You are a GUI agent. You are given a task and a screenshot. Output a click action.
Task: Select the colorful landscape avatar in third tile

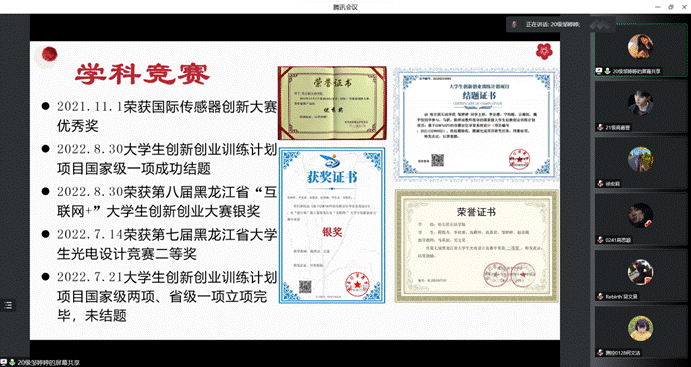click(x=640, y=159)
